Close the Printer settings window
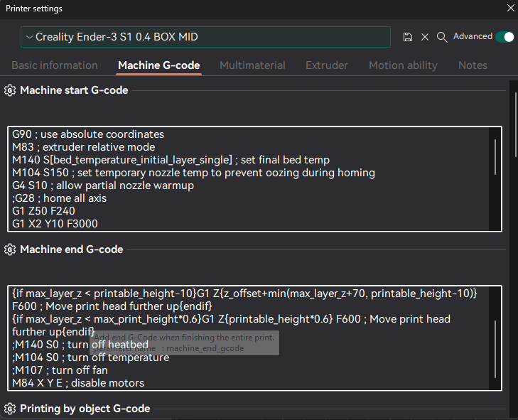 [x=510, y=9]
